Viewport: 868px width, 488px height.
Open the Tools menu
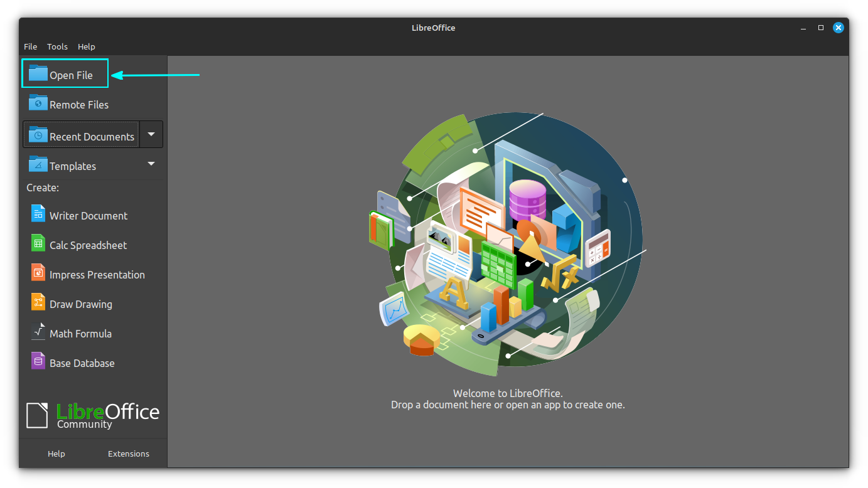click(x=57, y=46)
